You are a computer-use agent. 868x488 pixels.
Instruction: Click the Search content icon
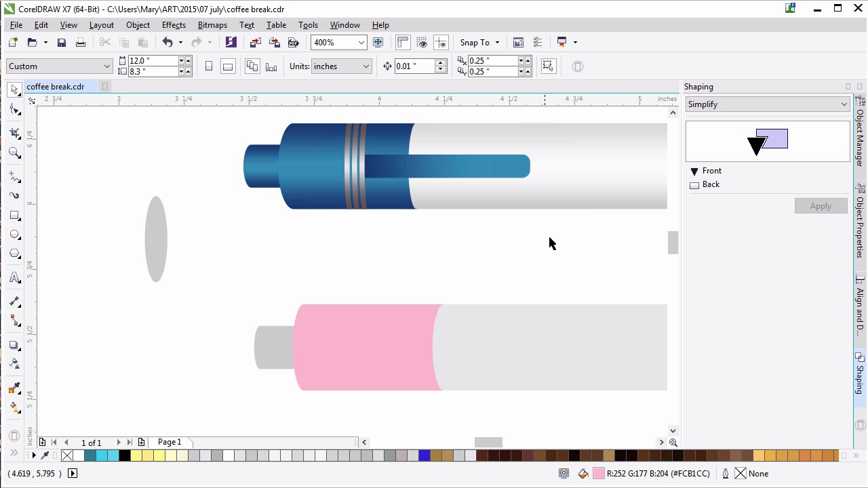click(x=231, y=42)
